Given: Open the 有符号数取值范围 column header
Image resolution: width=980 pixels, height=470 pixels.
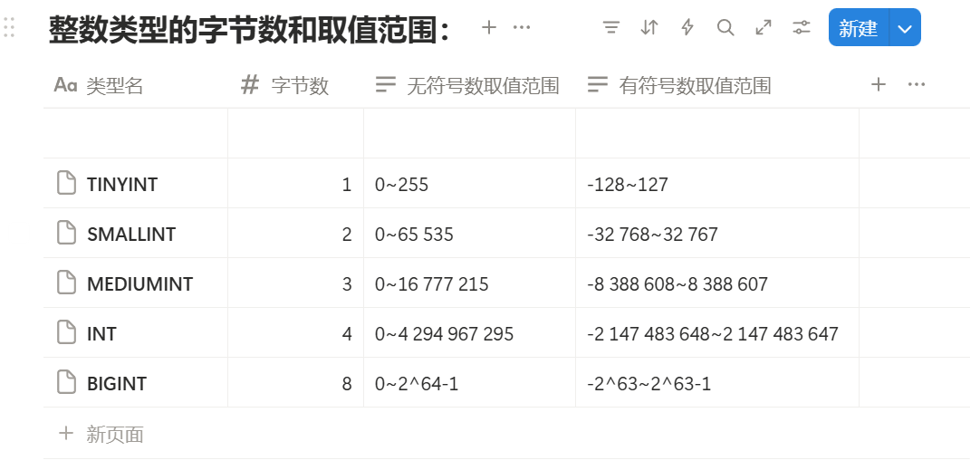Looking at the screenshot, I should [x=716, y=85].
